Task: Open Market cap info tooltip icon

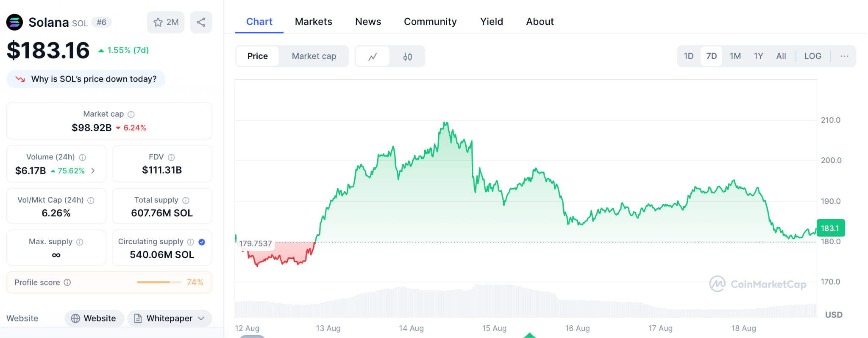Action: coord(131,114)
